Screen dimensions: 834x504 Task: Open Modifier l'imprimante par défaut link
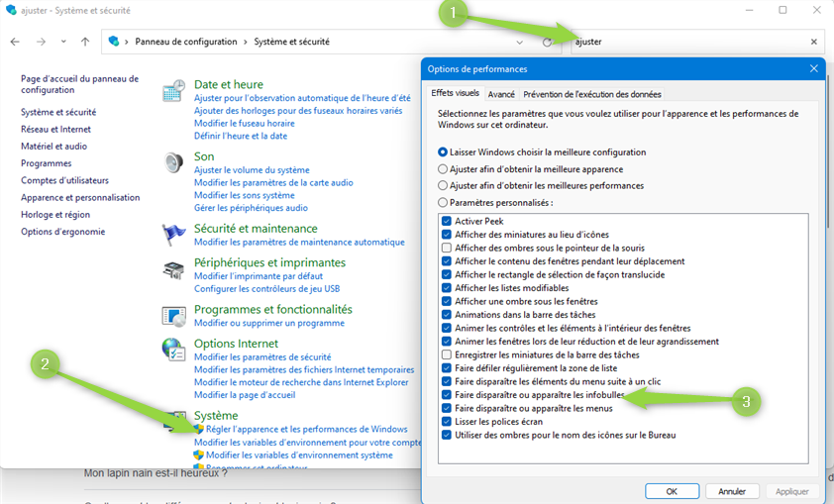click(x=259, y=276)
